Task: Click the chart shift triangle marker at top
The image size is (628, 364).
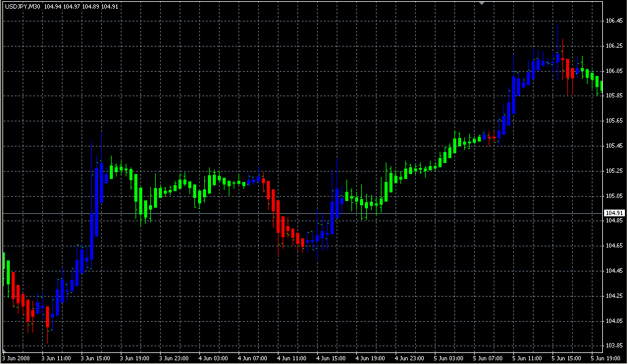Action: click(x=482, y=3)
